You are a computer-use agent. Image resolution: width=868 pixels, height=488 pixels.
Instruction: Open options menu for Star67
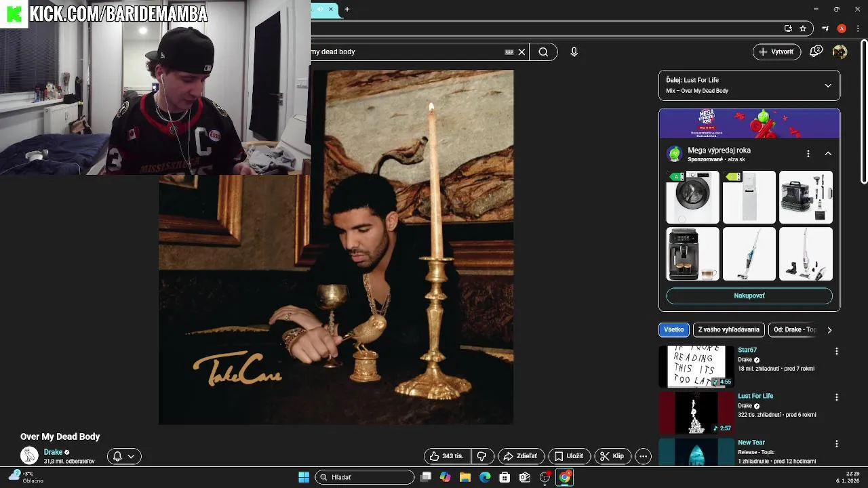click(x=836, y=351)
